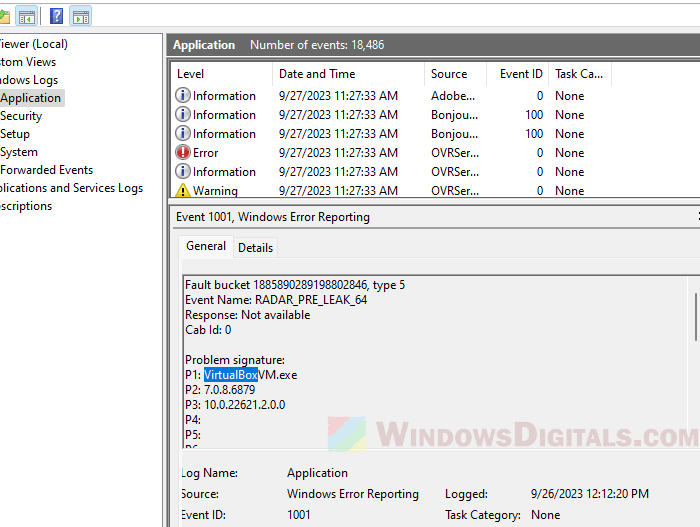The height and width of the screenshot is (527, 700).
Task: Sort events by Source column header
Action: point(455,74)
